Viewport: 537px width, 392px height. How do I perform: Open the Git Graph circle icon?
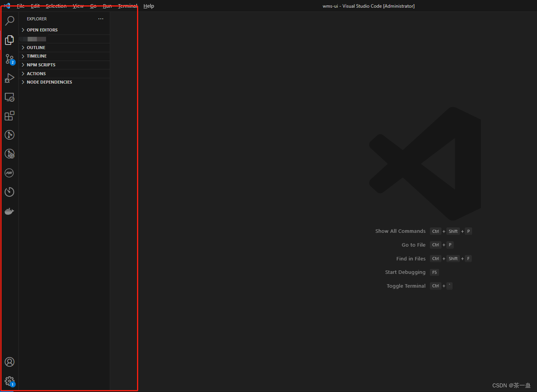pos(10,135)
